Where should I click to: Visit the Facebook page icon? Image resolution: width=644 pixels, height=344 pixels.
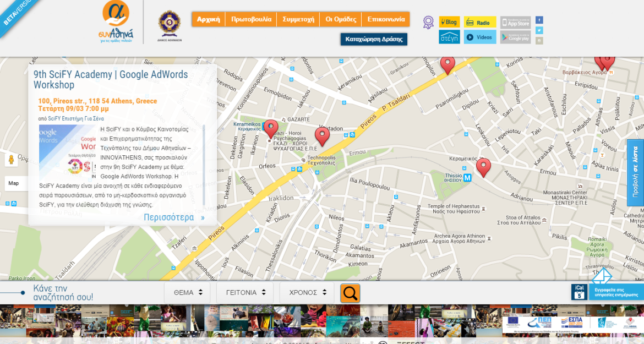coord(539,20)
